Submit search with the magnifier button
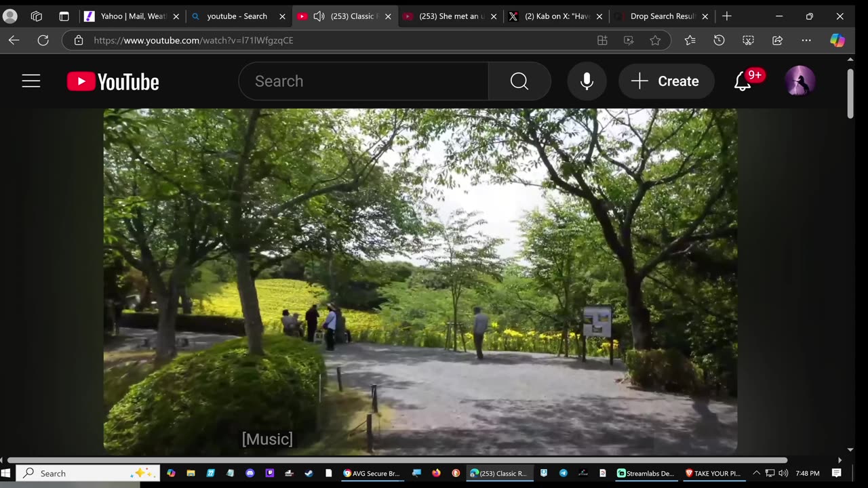This screenshot has height=488, width=868. pos(519,81)
